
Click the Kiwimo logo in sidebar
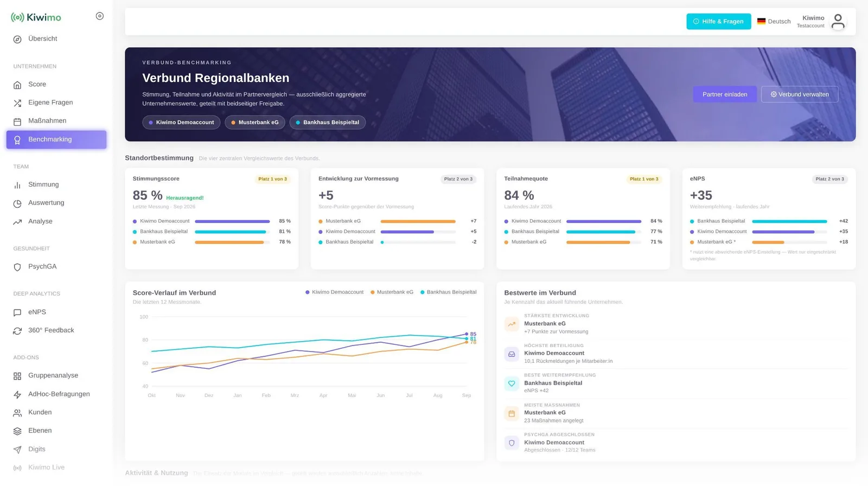[x=36, y=17]
